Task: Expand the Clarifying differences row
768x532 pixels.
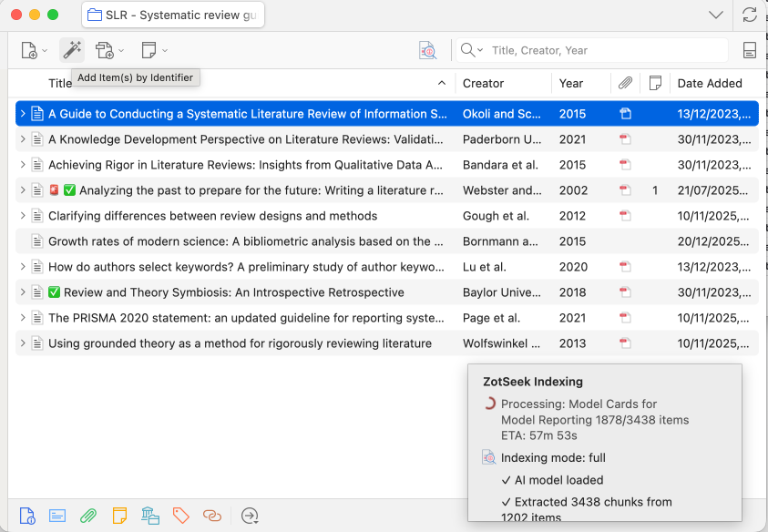Action: [23, 216]
